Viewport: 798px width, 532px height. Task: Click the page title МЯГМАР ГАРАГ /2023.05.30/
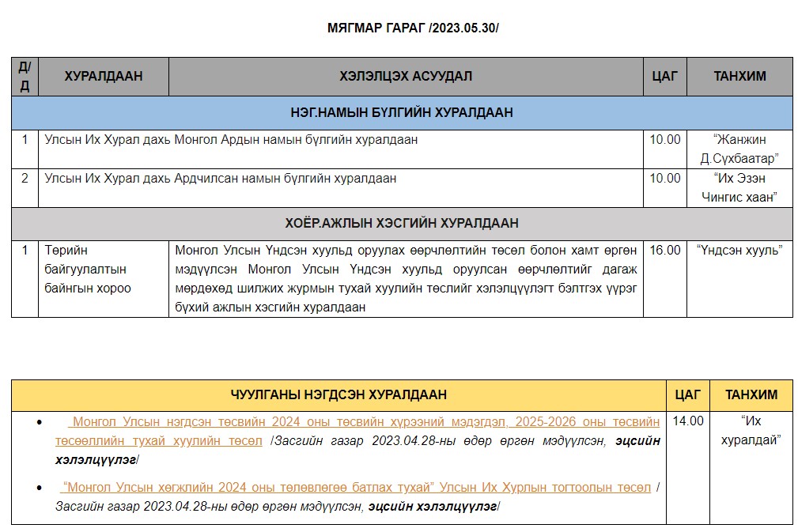pos(413,28)
